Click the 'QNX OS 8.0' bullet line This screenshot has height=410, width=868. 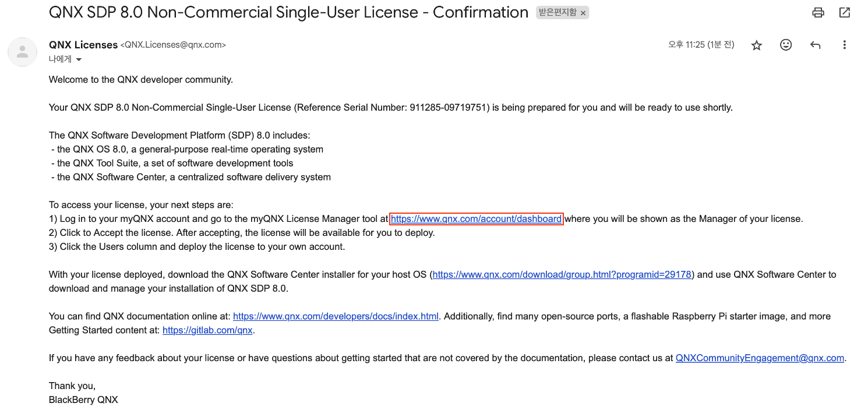click(187, 149)
